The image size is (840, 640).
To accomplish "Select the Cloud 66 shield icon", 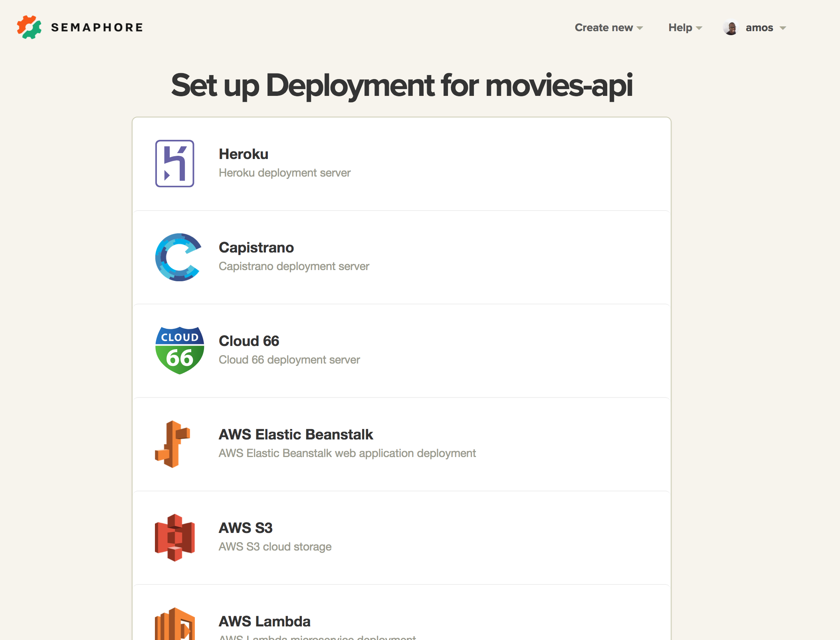I will (x=180, y=350).
